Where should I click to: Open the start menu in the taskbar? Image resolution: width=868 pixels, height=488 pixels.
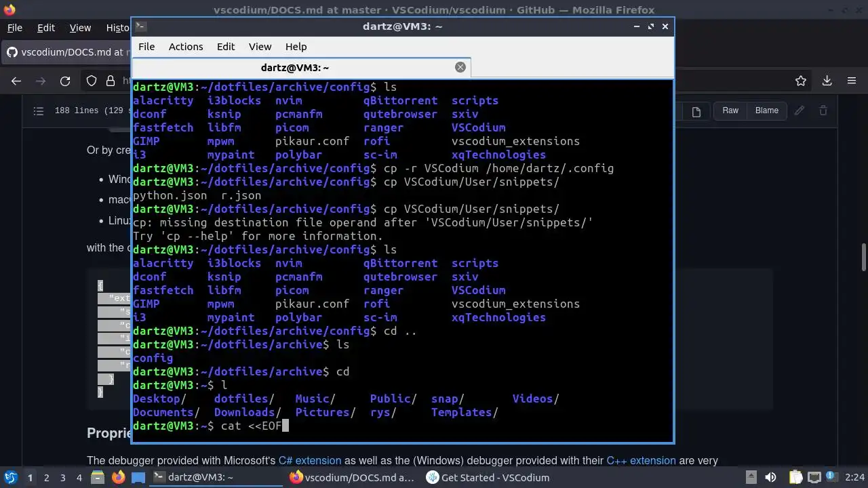pyautogui.click(x=11, y=477)
